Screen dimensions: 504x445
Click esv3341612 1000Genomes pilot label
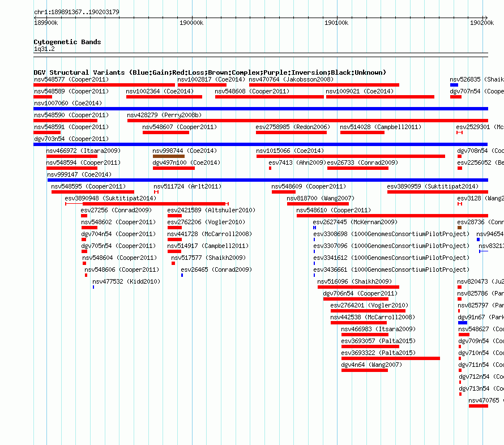391,258
